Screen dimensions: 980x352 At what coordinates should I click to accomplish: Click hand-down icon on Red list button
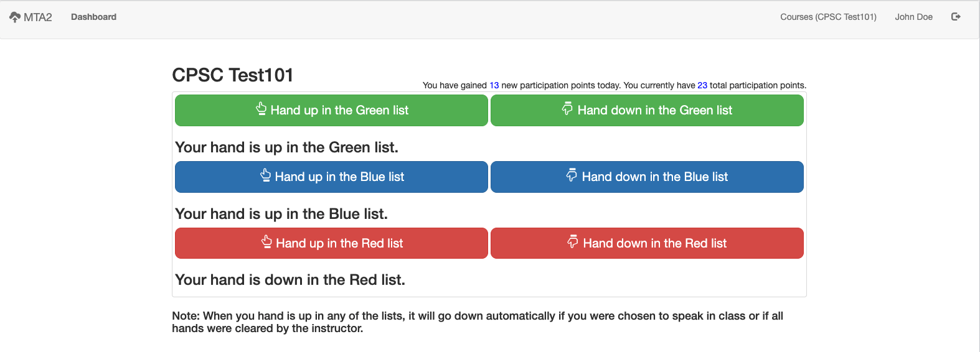tap(573, 242)
